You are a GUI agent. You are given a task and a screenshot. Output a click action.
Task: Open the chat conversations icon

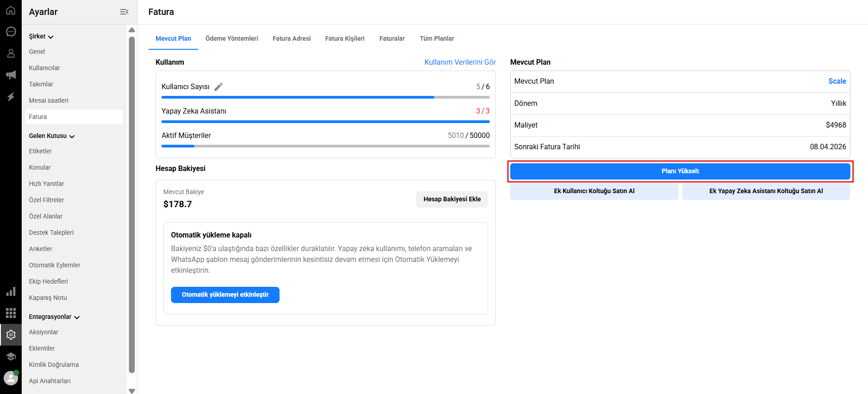11,32
